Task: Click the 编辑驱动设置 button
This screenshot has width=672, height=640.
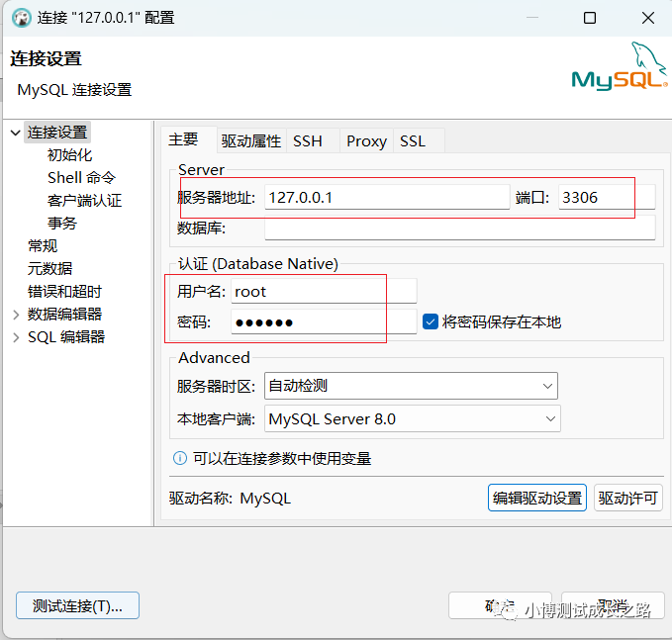Action: (537, 498)
